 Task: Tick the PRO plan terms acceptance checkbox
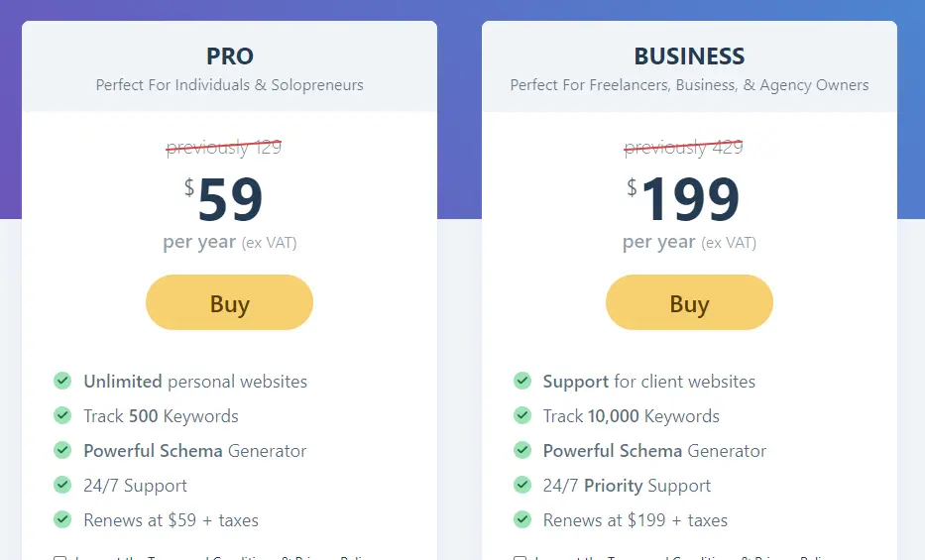tap(59, 558)
